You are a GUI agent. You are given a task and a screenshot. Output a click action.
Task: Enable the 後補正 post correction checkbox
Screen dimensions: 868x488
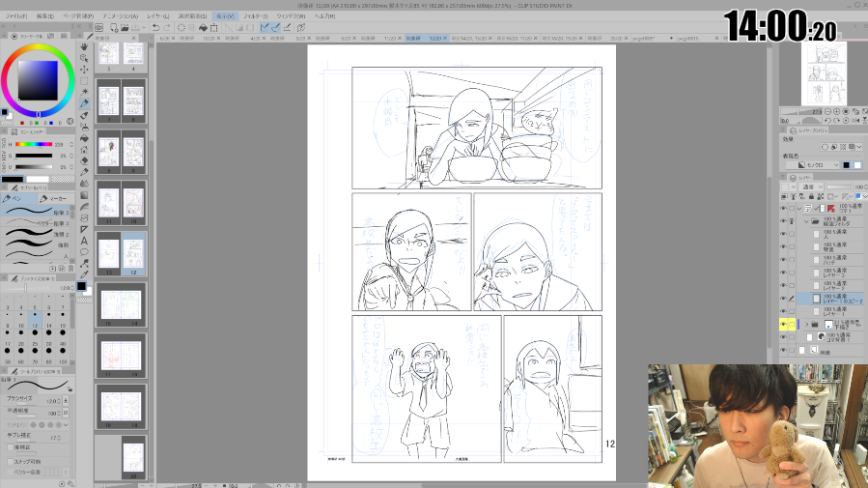tap(10, 447)
